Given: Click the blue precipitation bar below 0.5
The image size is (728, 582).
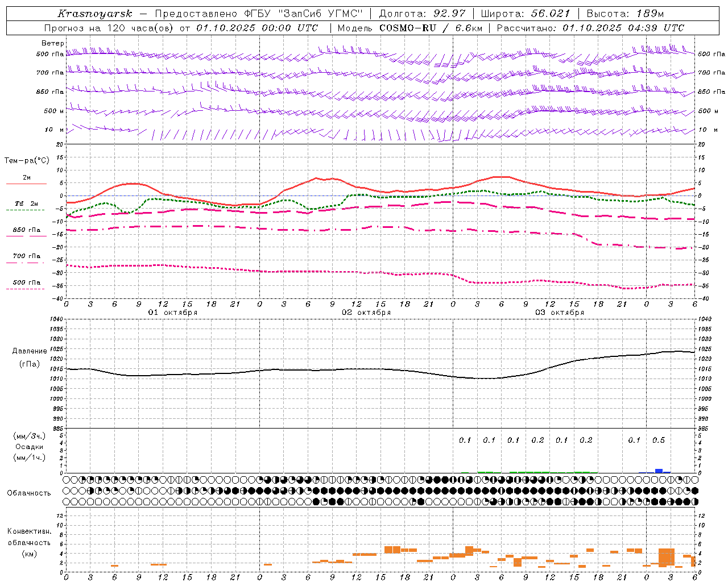Looking at the screenshot, I should click(659, 471).
